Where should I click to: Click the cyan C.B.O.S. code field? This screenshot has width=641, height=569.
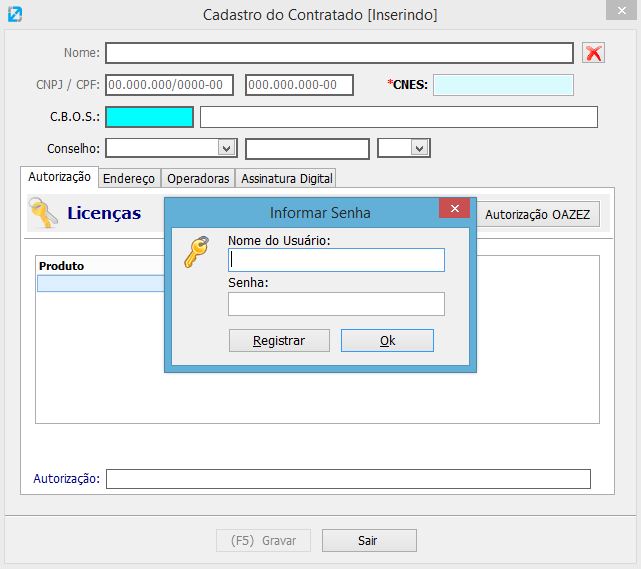[x=149, y=117]
